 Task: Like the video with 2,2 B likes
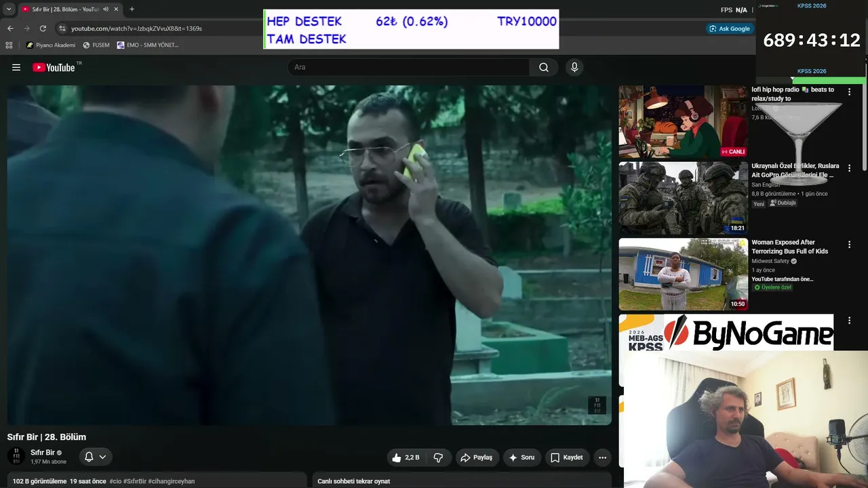coord(406,457)
